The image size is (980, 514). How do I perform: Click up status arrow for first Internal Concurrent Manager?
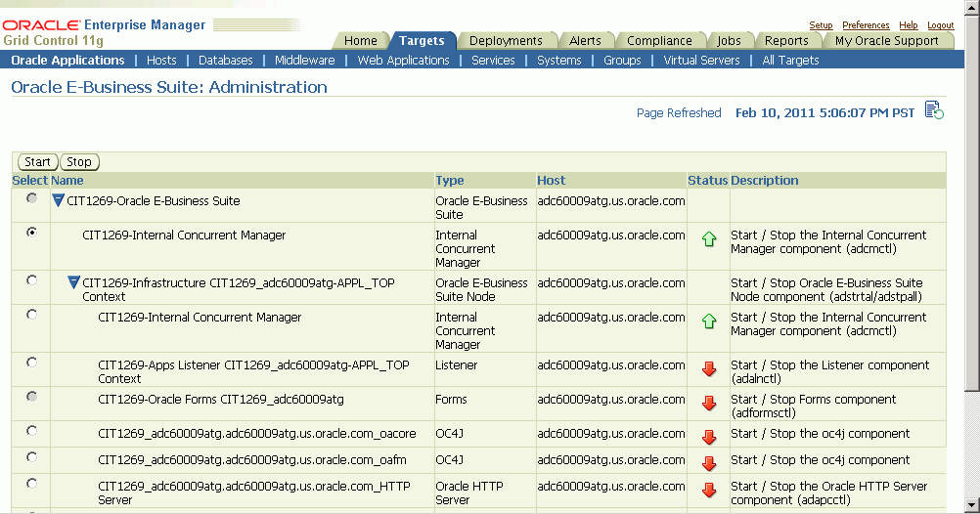coord(709,238)
